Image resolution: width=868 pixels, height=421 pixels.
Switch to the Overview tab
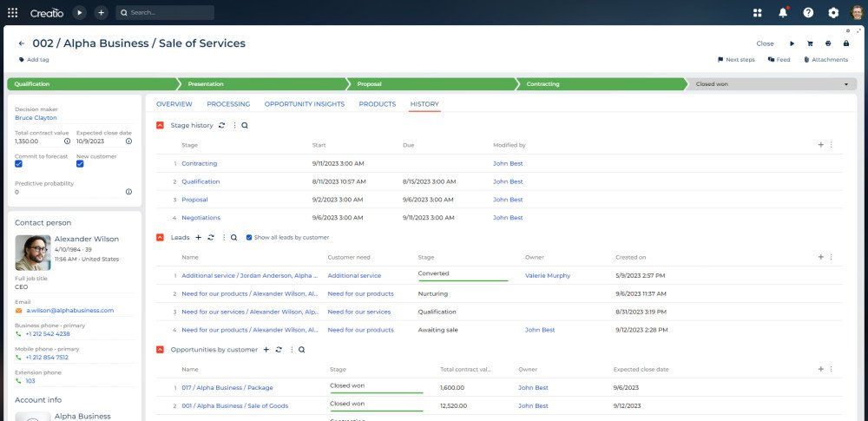click(174, 103)
